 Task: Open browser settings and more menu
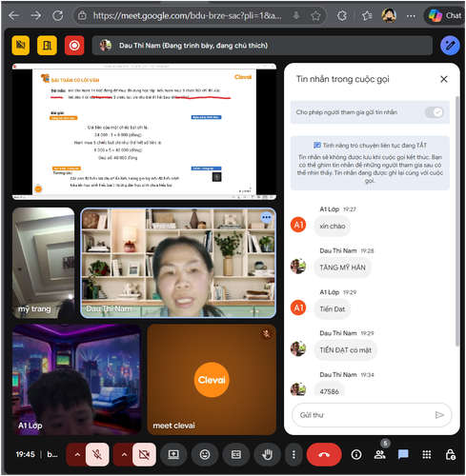pos(411,15)
